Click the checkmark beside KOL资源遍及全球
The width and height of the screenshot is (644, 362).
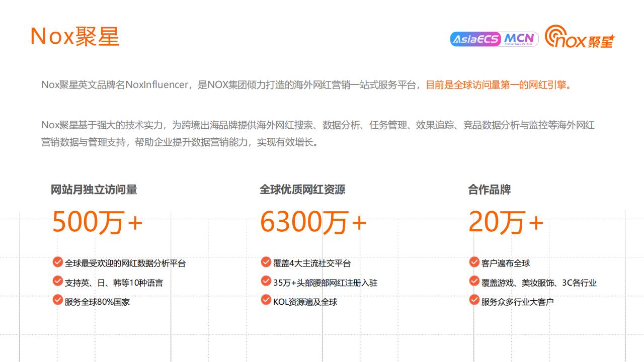coord(266,300)
